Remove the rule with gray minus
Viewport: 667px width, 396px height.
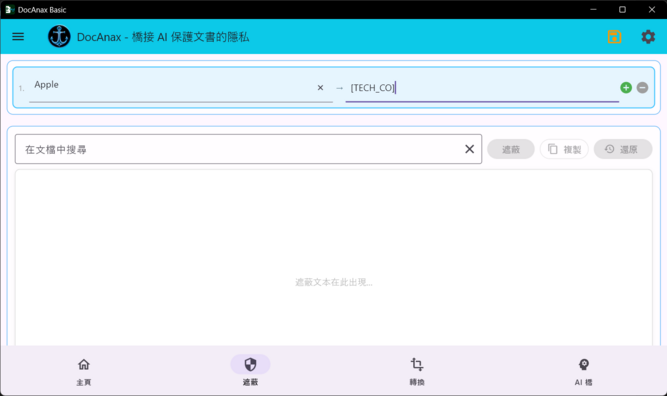pyautogui.click(x=642, y=88)
